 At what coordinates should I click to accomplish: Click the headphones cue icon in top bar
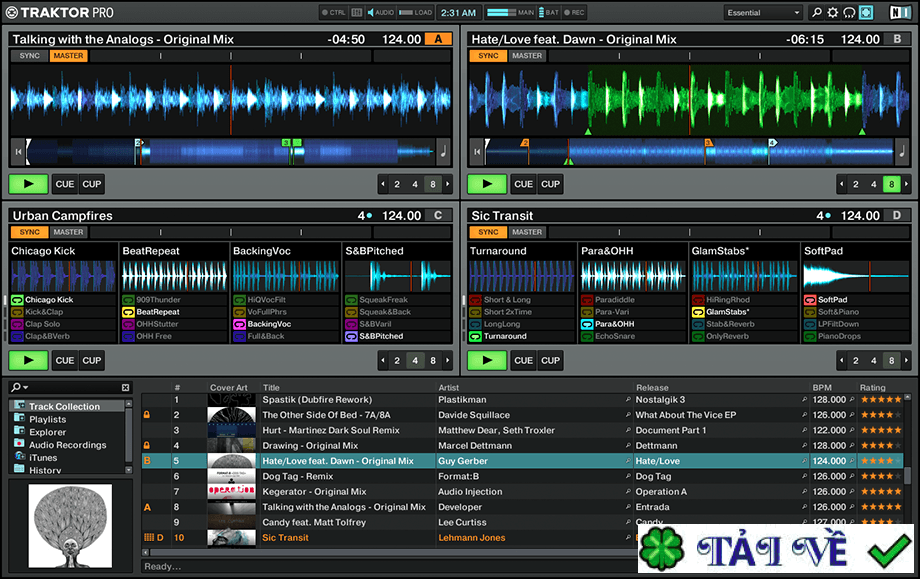click(849, 12)
